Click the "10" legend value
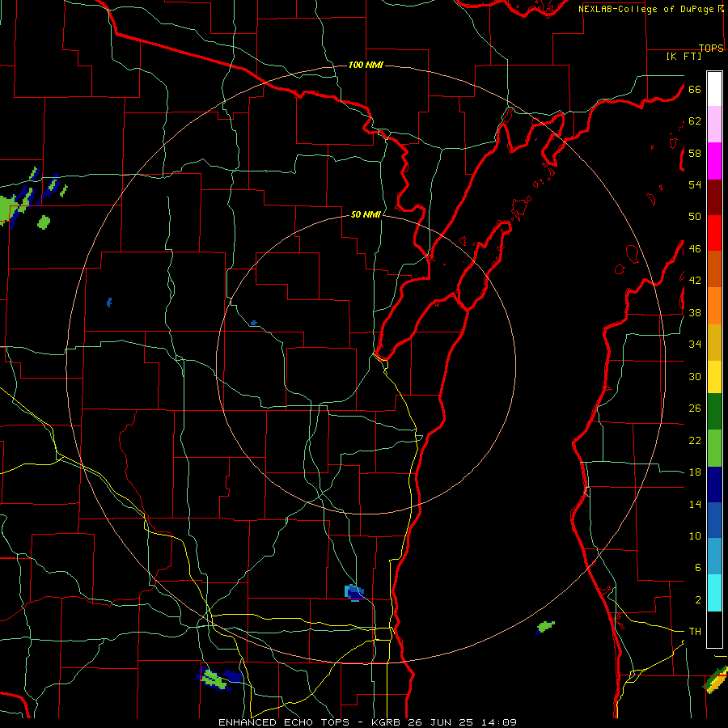Image resolution: width=728 pixels, height=728 pixels. [695, 536]
